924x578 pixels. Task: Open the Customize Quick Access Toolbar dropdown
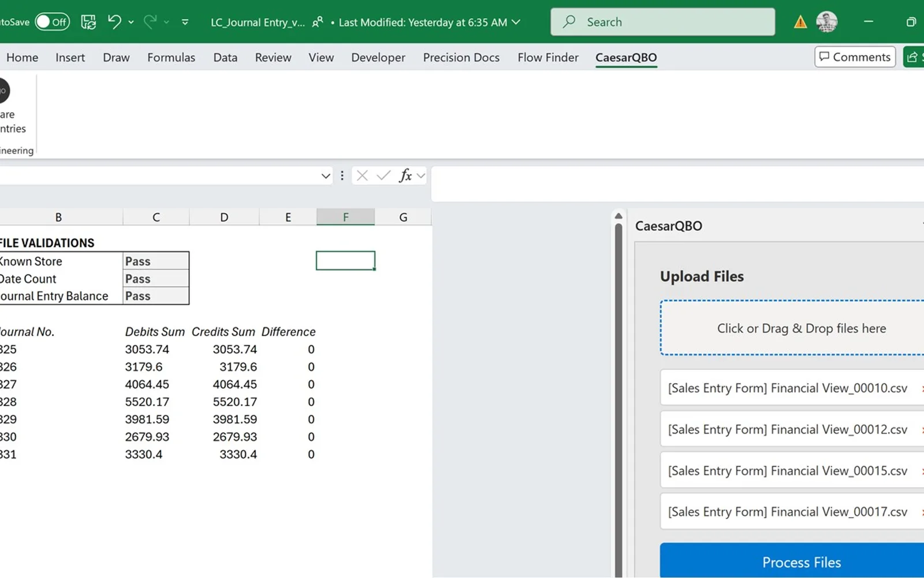coord(185,22)
